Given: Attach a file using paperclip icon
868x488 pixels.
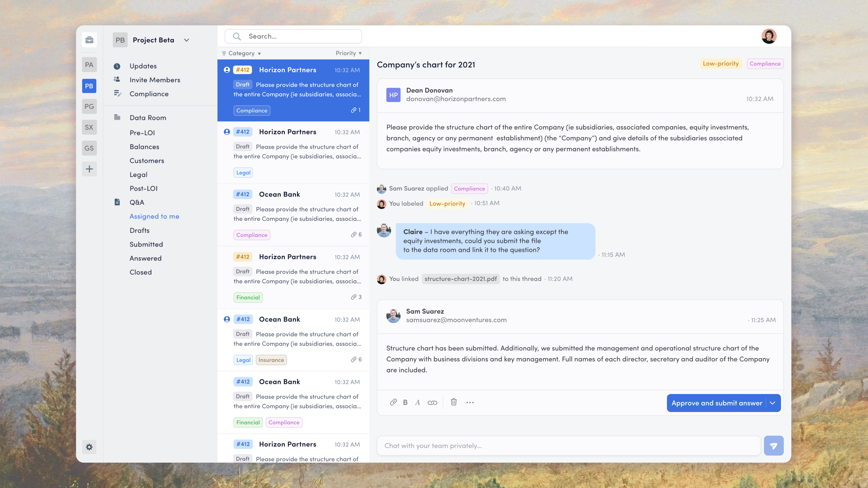Looking at the screenshot, I should (x=393, y=402).
